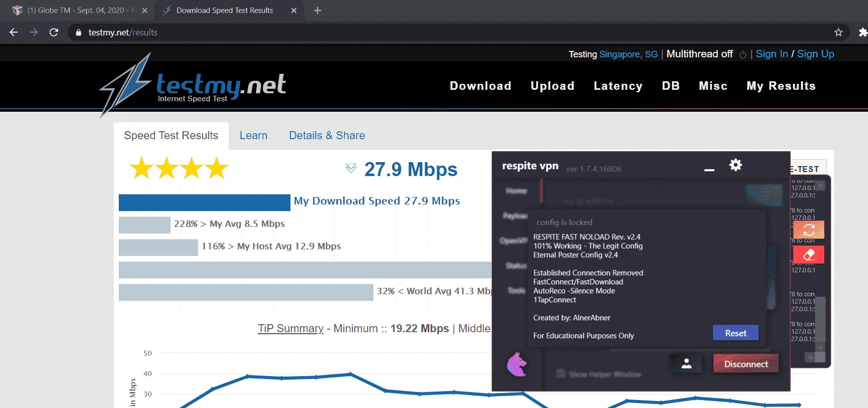Click the version text 'ver 1.7.4.16806'
868x408 pixels.
[593, 169]
